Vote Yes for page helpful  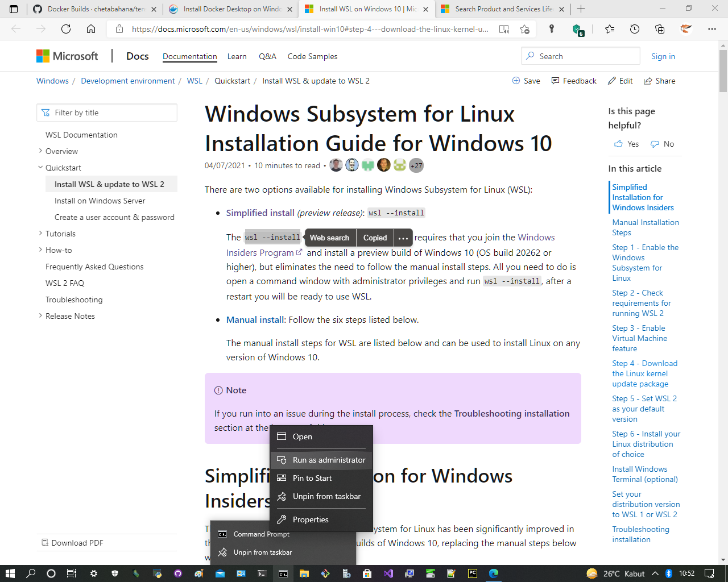pos(626,144)
